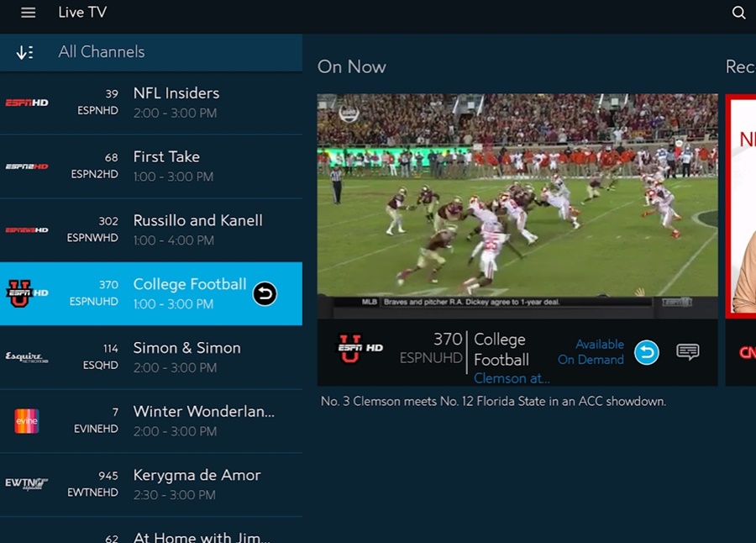Click the Evine channel logo

coord(27,421)
